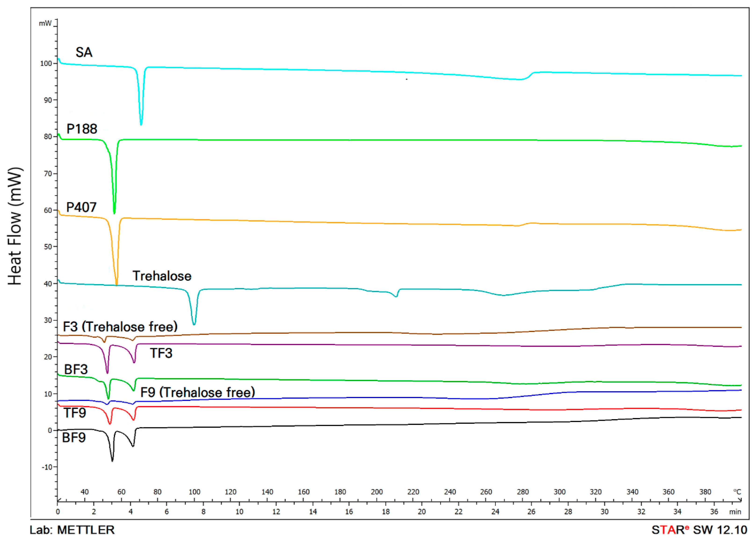Click the P188 curve label
The width and height of the screenshot is (756, 542).
(x=82, y=129)
